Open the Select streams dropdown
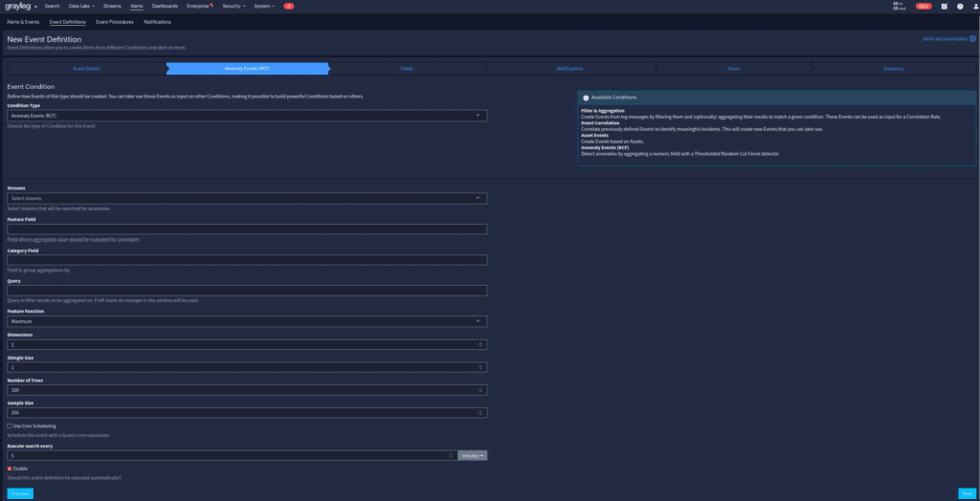 (x=247, y=198)
